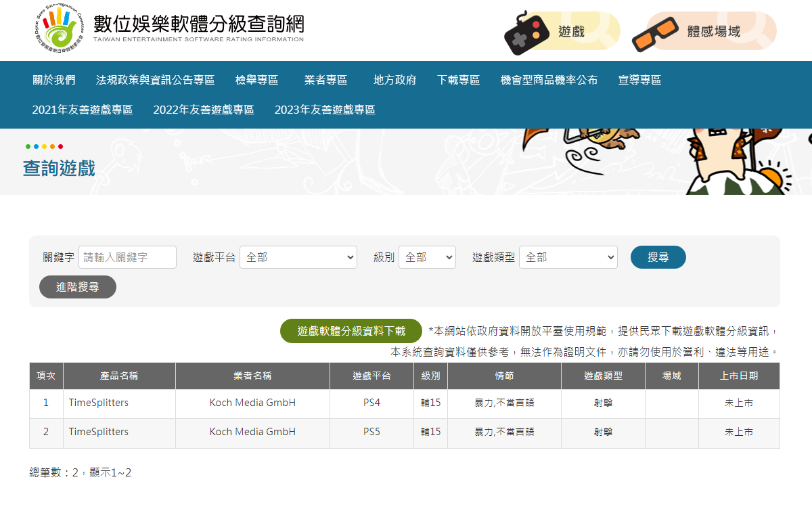Click the 關鍵字 search input field
The image size is (812, 513).
click(127, 257)
